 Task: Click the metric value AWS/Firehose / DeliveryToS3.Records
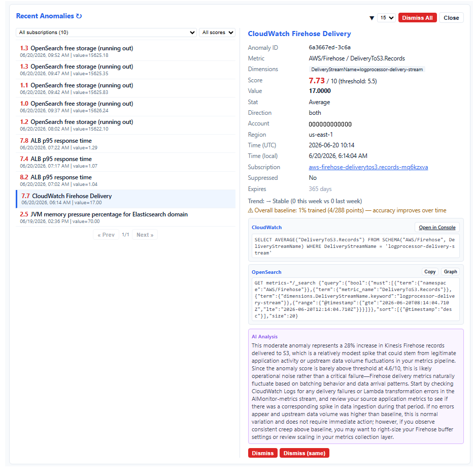pos(357,58)
